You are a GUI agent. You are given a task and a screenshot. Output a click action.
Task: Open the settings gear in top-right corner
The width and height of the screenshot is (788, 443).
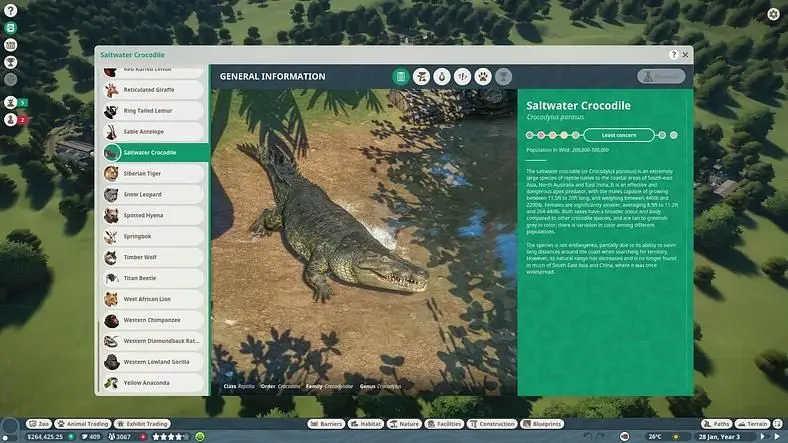click(x=773, y=14)
